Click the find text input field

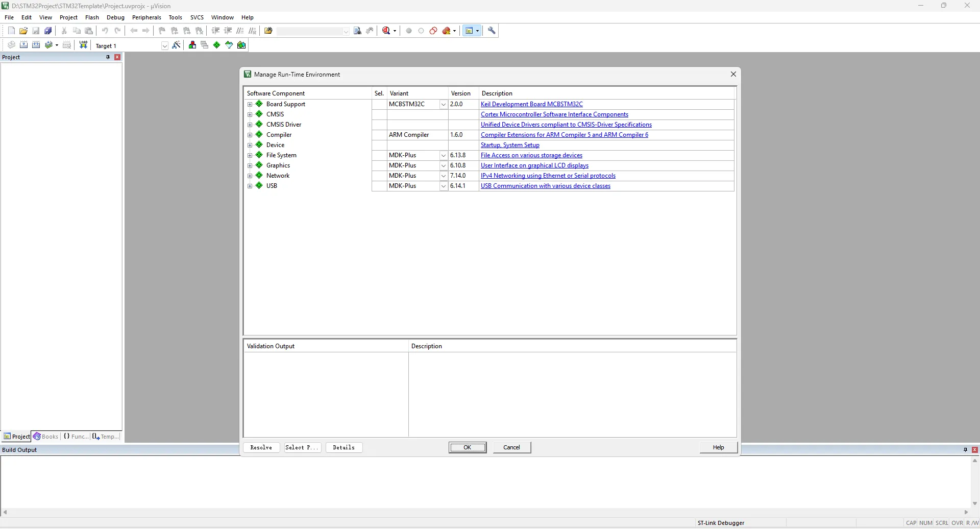(x=310, y=31)
